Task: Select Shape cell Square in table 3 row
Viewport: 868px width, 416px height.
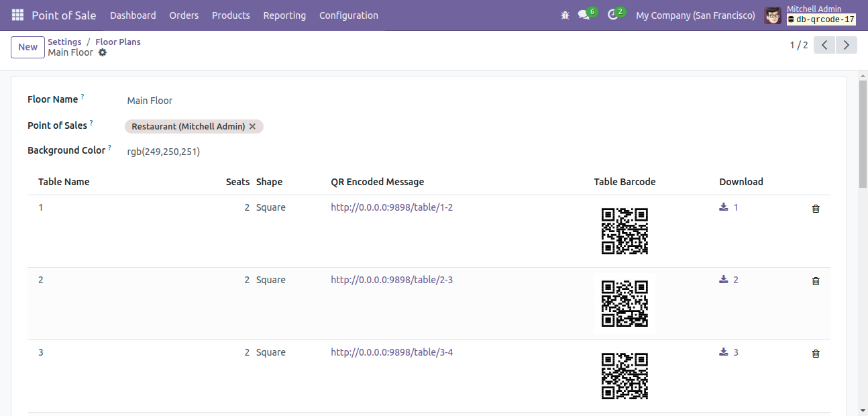Action: (x=271, y=352)
